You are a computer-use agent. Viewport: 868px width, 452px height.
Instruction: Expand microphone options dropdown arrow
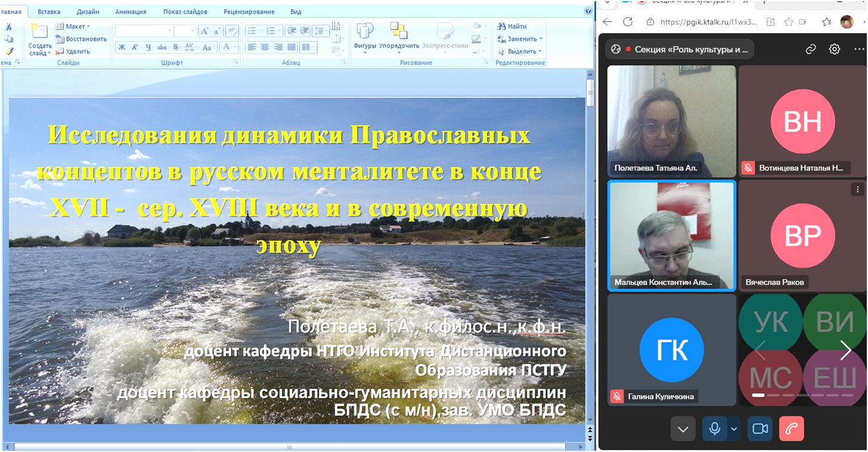[734, 429]
